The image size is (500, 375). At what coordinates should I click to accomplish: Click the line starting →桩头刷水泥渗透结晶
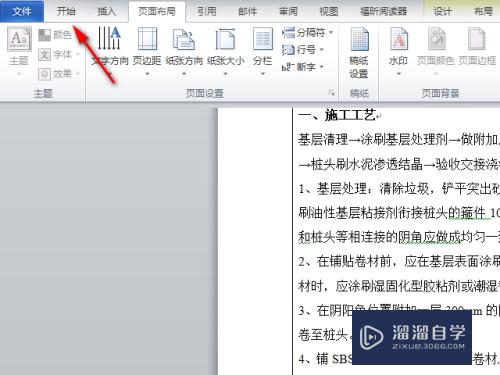(399, 164)
